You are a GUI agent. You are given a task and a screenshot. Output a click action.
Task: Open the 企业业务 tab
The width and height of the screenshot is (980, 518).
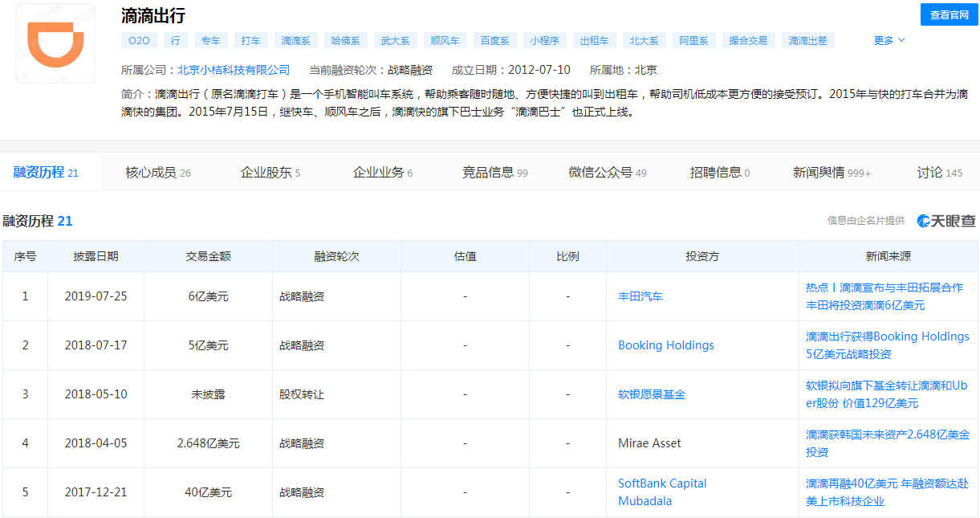[x=383, y=172]
